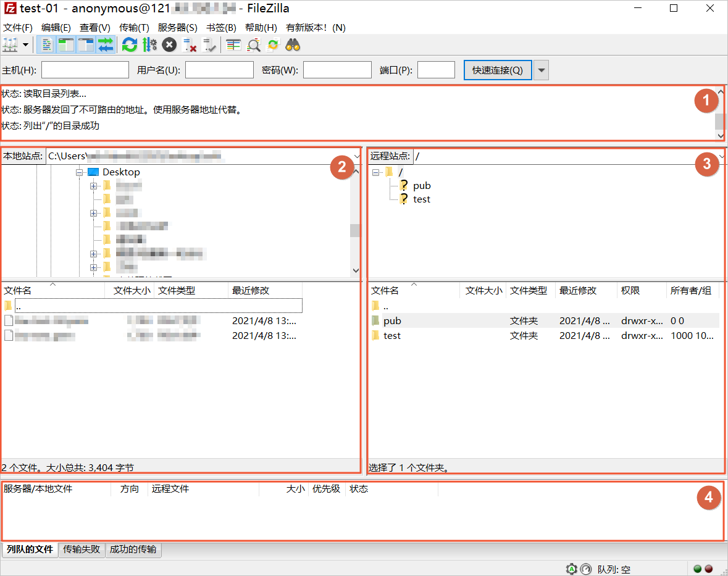This screenshot has width=728, height=576.
Task: Cancel the current operation
Action: (169, 44)
